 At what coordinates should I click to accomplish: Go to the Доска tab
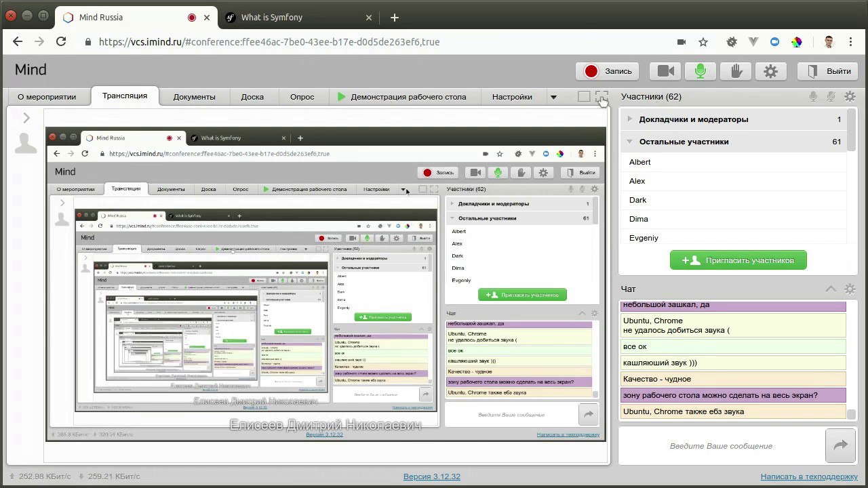252,97
